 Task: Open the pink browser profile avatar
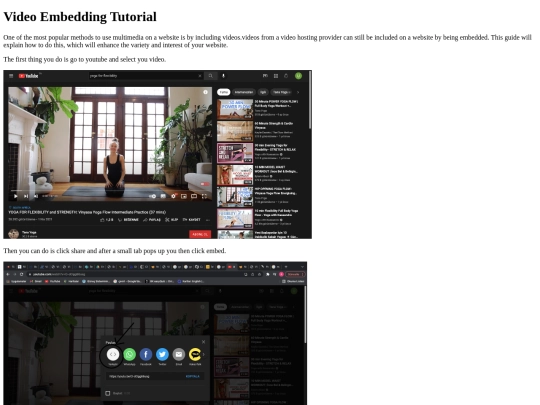[281, 274]
